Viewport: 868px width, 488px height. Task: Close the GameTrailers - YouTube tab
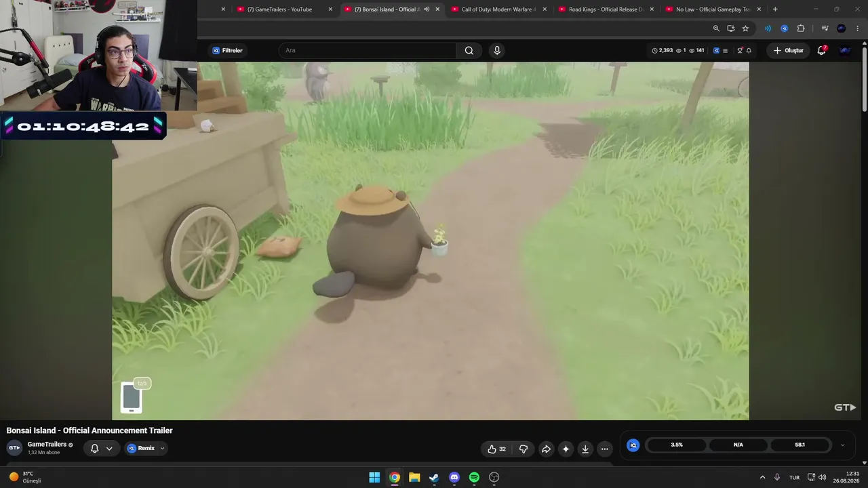[x=330, y=9]
